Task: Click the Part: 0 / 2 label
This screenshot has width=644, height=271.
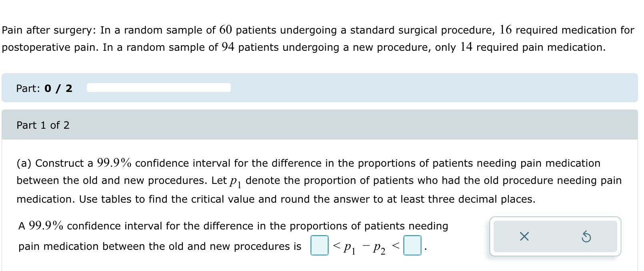Action: (x=44, y=88)
